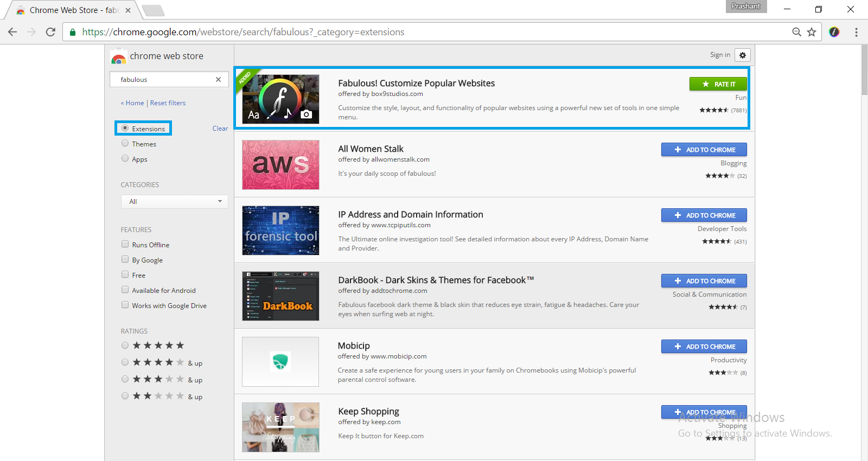This screenshot has height=461, width=868.
Task: Click the zoom magnifier icon in address bar
Action: click(796, 32)
